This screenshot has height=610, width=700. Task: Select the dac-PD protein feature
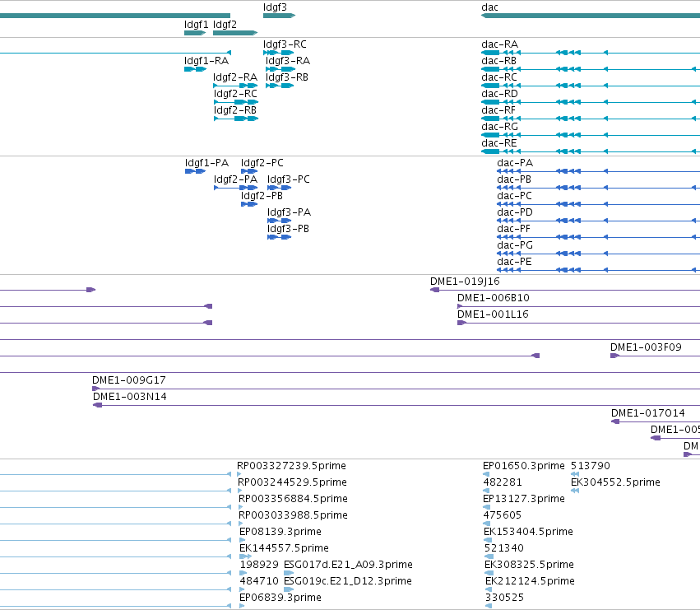[x=598, y=221]
